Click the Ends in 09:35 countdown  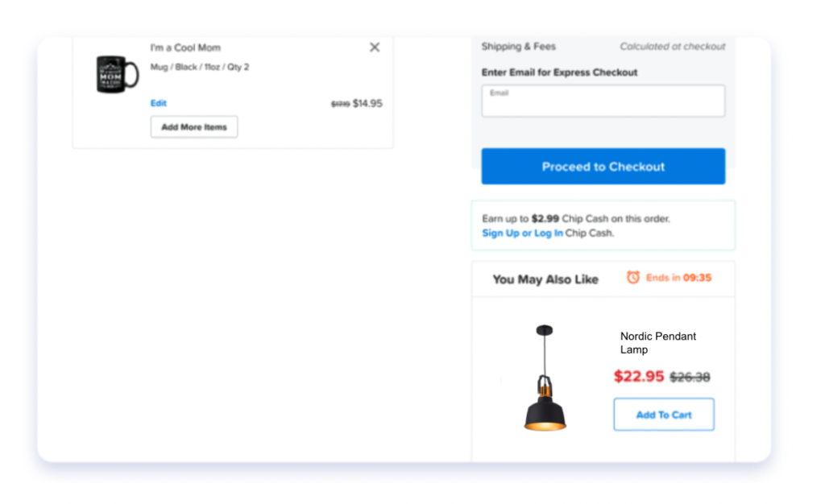(678, 278)
